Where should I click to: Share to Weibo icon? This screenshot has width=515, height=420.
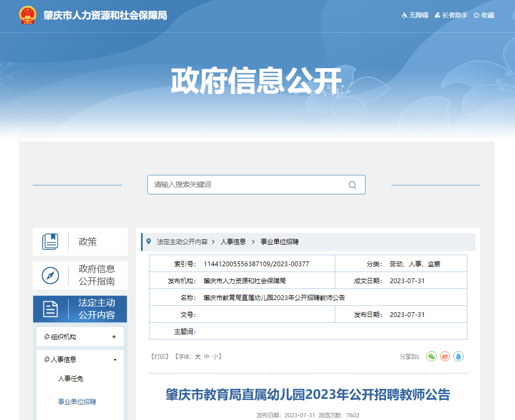(x=445, y=357)
